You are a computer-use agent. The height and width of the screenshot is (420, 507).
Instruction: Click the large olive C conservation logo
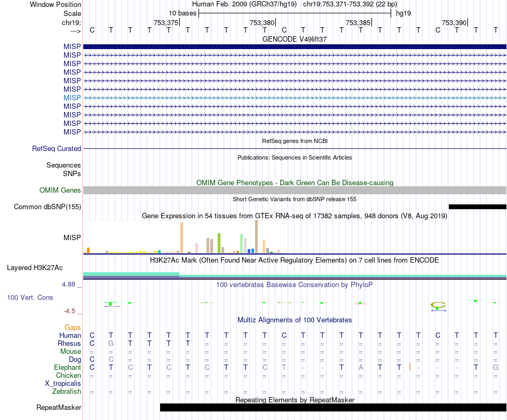pyautogui.click(x=438, y=305)
